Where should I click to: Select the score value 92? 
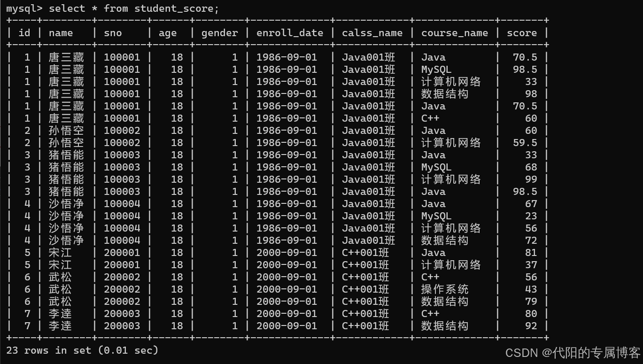tap(531, 326)
